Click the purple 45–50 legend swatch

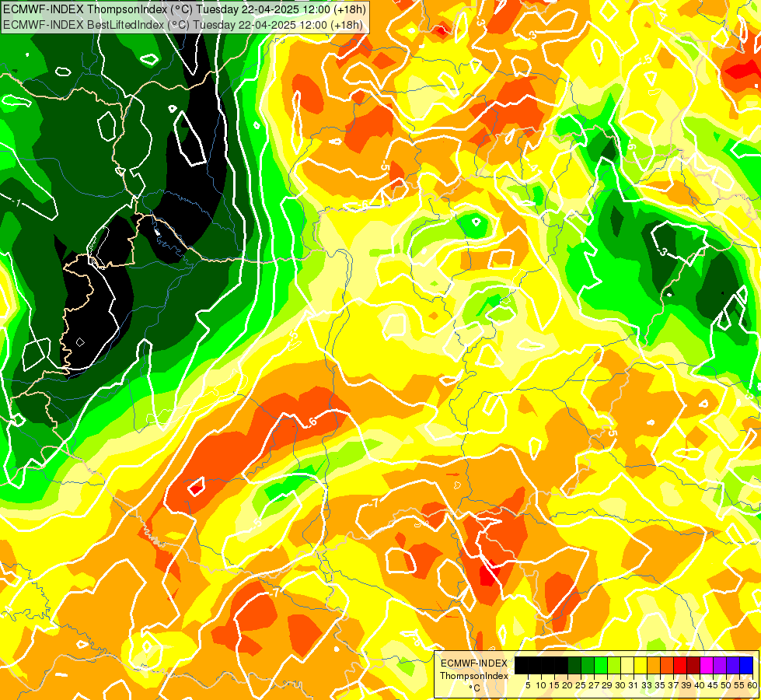click(720, 665)
